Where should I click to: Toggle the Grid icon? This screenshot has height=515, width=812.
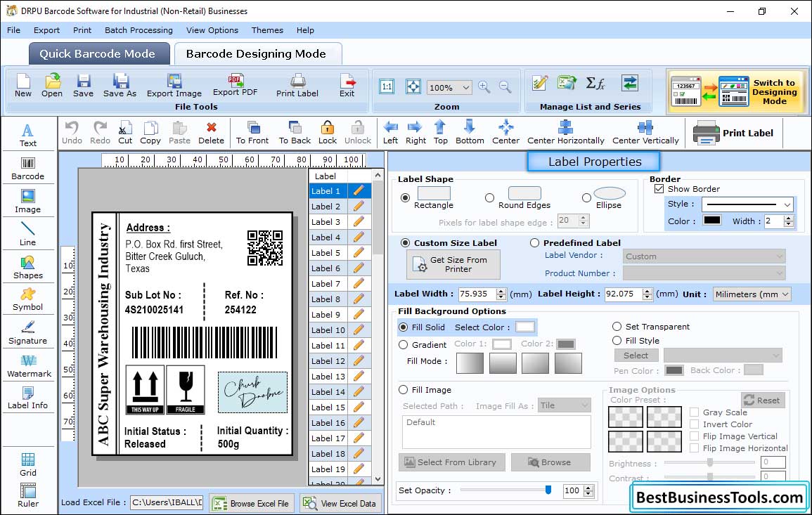pyautogui.click(x=28, y=465)
